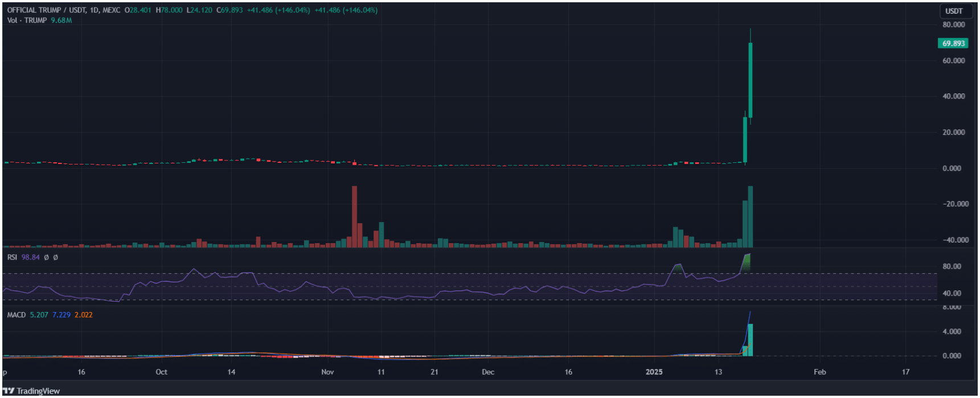This screenshot has width=980, height=398.
Task: Click the Feb label on the time axis
Action: (819, 372)
